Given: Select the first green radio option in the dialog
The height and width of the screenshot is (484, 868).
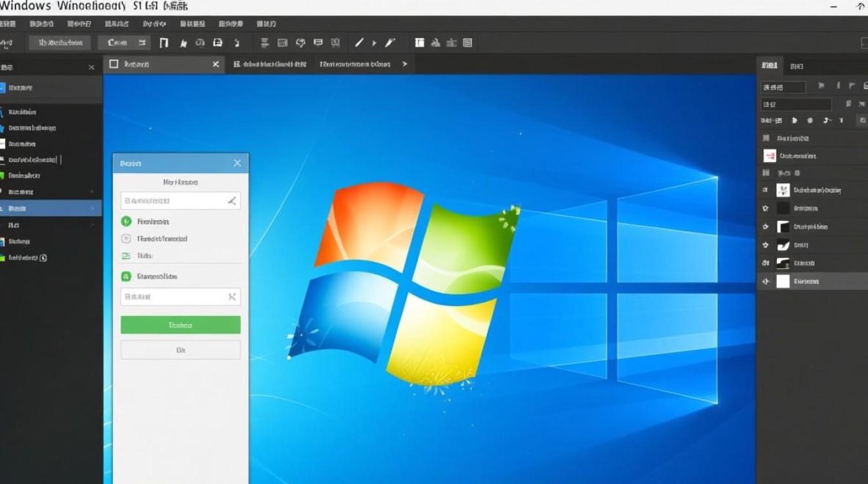Looking at the screenshot, I should pos(126,221).
